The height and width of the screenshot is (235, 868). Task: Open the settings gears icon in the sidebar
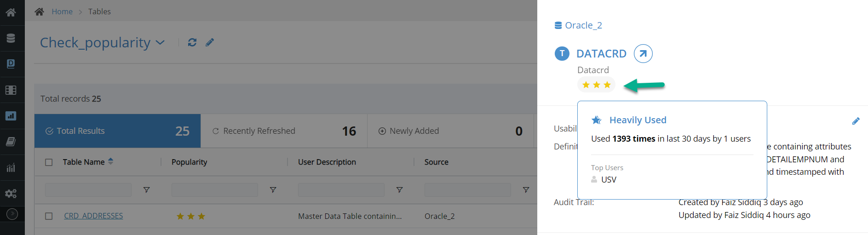[x=11, y=194]
